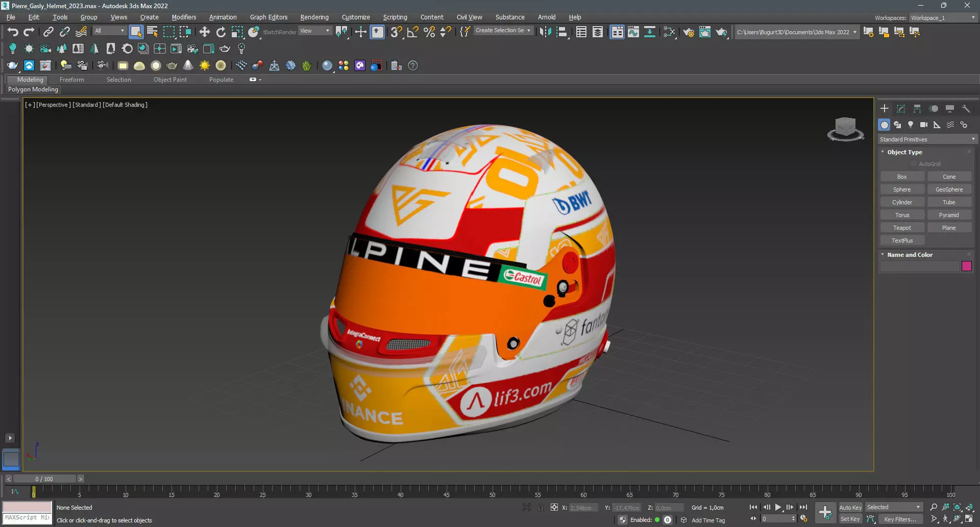Activate the Select Object tool
The width and height of the screenshot is (980, 527).
coord(136,32)
